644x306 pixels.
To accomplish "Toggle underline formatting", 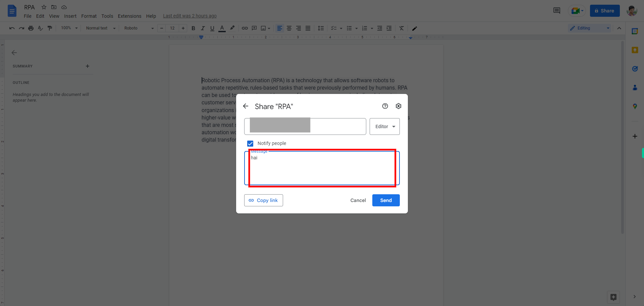I will point(212,28).
